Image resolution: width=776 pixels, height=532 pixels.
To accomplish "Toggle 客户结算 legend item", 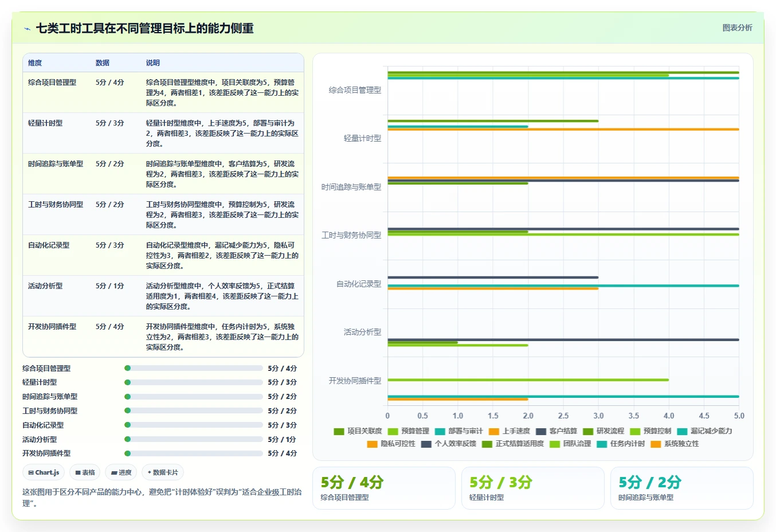I will click(556, 431).
